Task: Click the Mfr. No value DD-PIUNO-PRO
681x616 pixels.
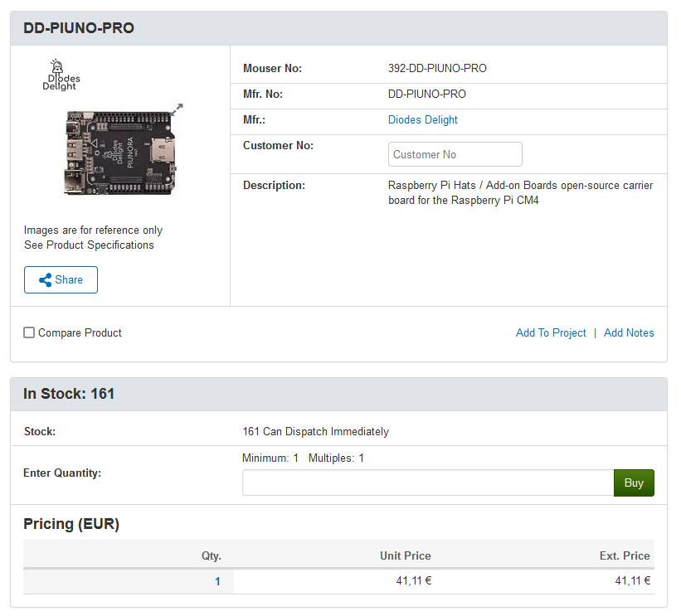Action: pos(426,95)
